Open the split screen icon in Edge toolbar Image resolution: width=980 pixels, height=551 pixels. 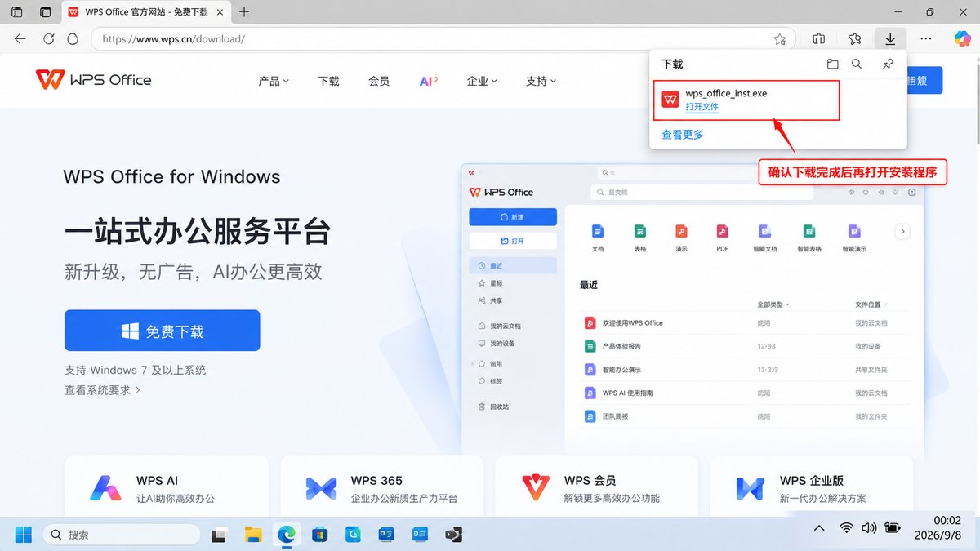click(x=819, y=38)
